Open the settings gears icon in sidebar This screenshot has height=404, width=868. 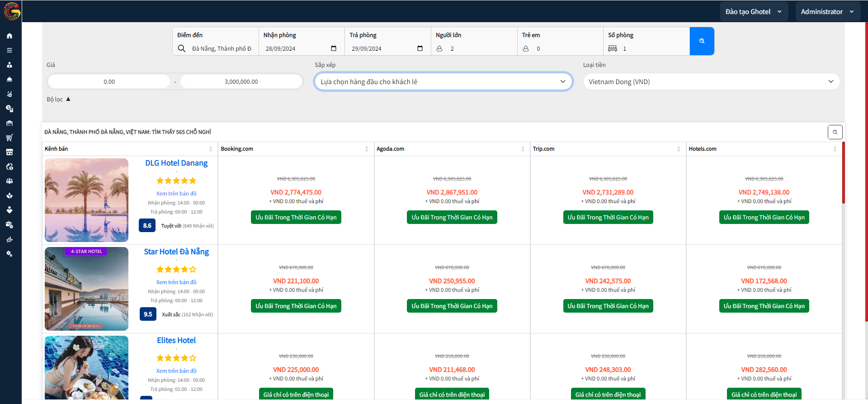(x=9, y=254)
